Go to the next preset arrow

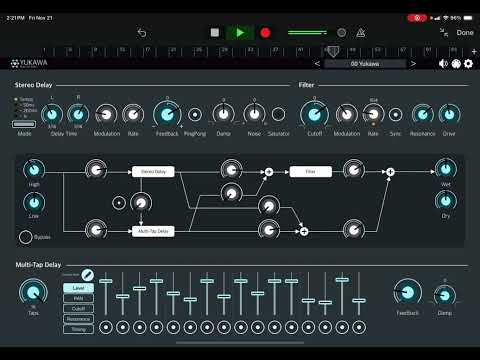(x=413, y=63)
